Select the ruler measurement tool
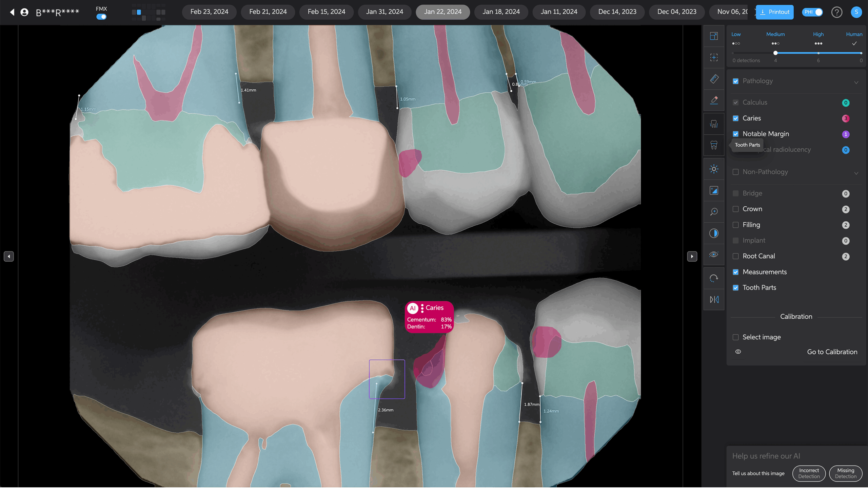 (x=714, y=79)
